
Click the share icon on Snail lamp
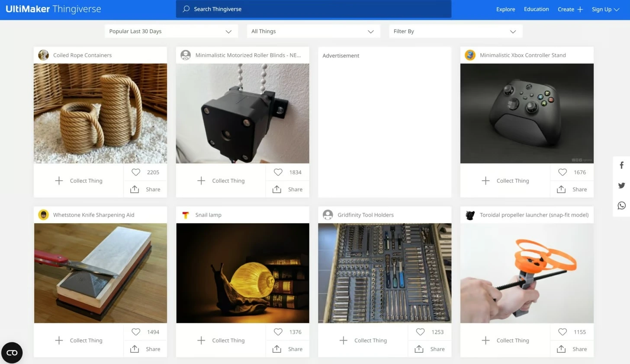click(277, 349)
